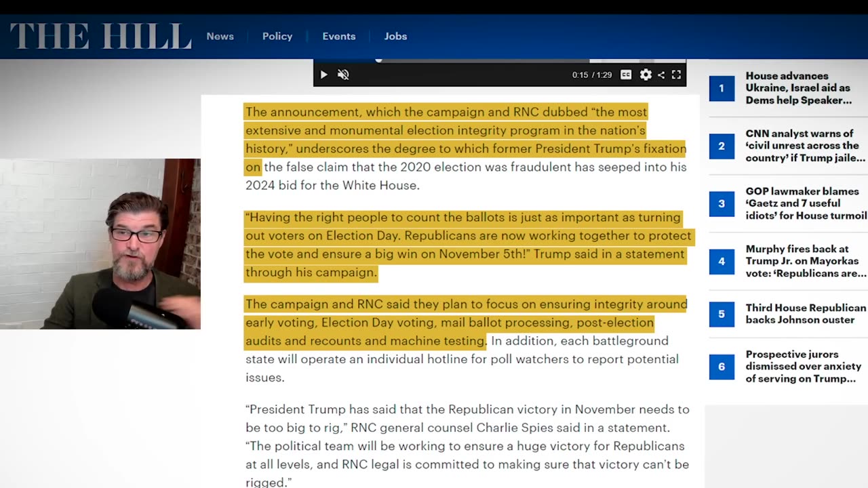Click the number 5 ranking badge
The image size is (868, 488).
(722, 314)
